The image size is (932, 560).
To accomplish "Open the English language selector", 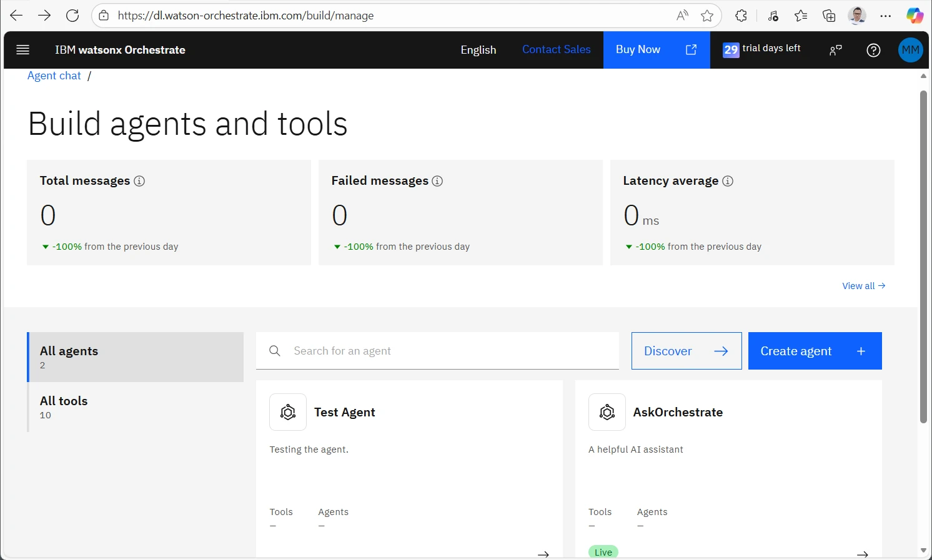I will tap(478, 50).
